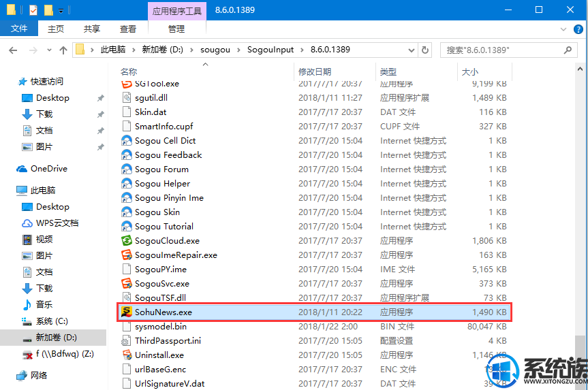Image resolution: width=588 pixels, height=390 pixels.
Task: Open 网络 in the navigation pane
Action: point(39,375)
